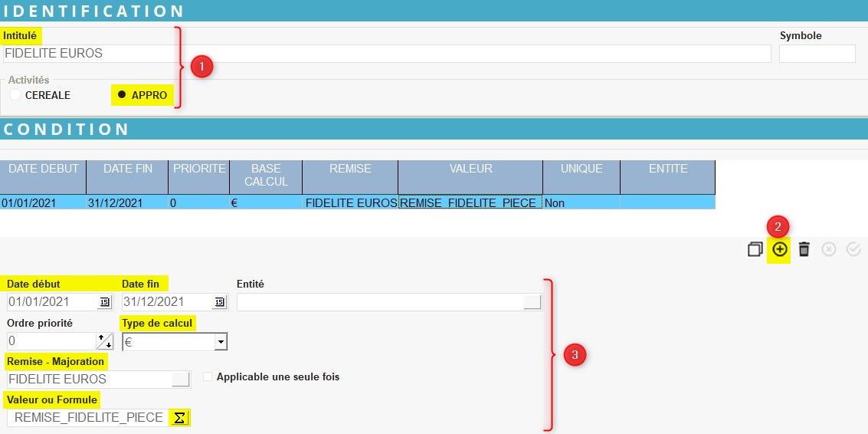Select the 01/01/2021 condition row
This screenshot has width=868, height=434.
click(43, 203)
